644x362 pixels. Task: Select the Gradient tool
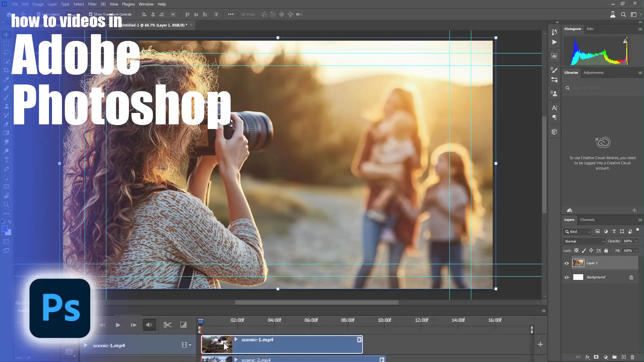[x=6, y=133]
